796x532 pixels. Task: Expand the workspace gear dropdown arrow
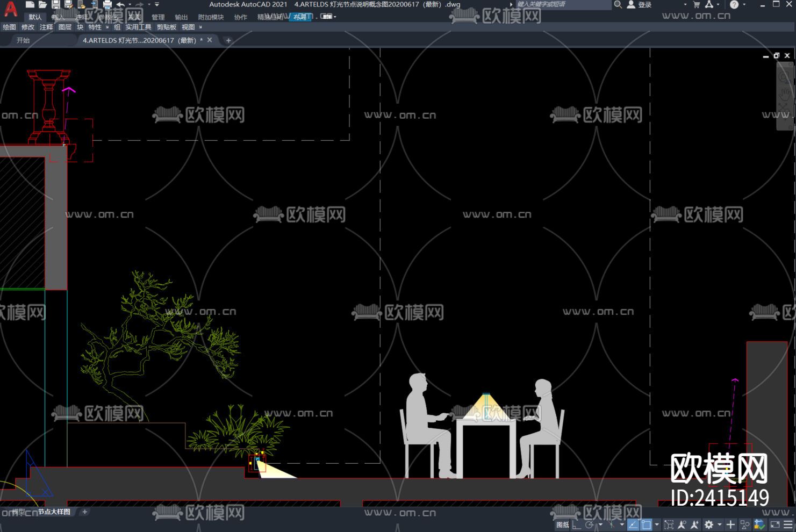click(x=719, y=524)
